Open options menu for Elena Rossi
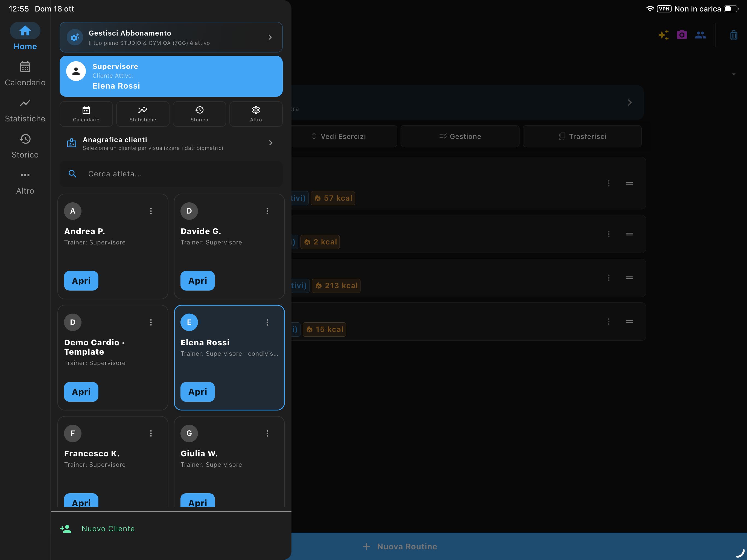Image resolution: width=747 pixels, height=560 pixels. coord(267,322)
